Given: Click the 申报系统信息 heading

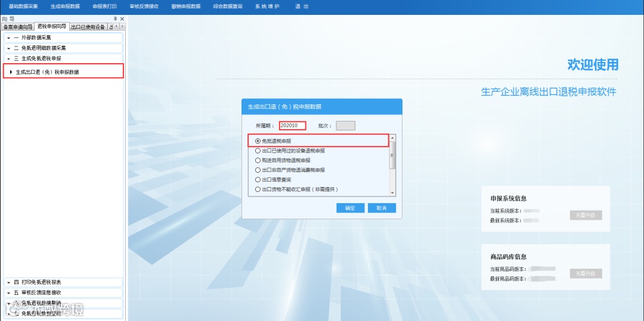Looking at the screenshot, I should click(509, 198).
